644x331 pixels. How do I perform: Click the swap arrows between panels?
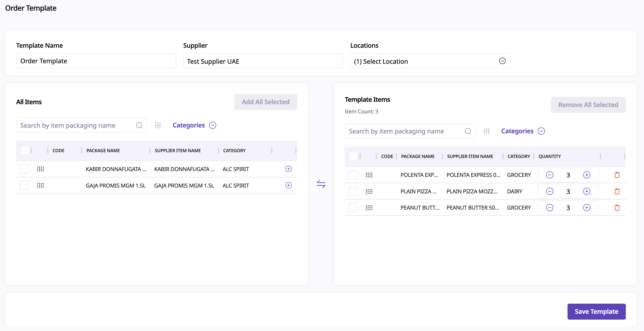tap(321, 184)
